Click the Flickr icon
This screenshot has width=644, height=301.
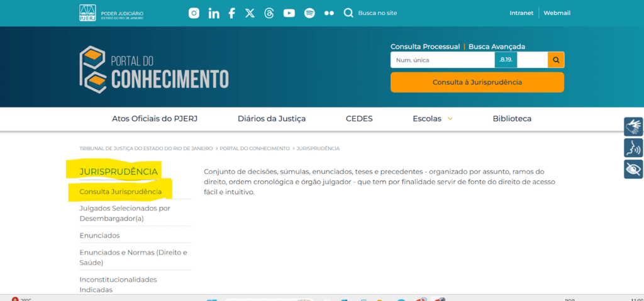pyautogui.click(x=329, y=13)
